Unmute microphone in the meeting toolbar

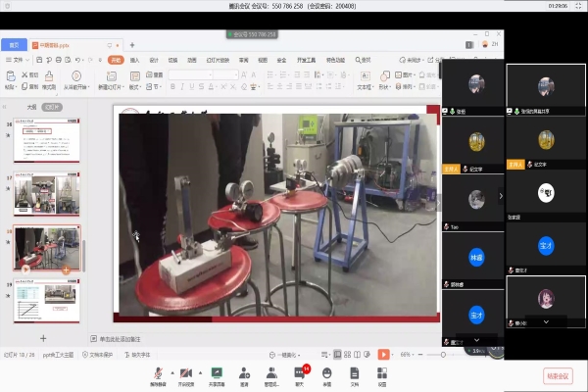tap(159, 374)
